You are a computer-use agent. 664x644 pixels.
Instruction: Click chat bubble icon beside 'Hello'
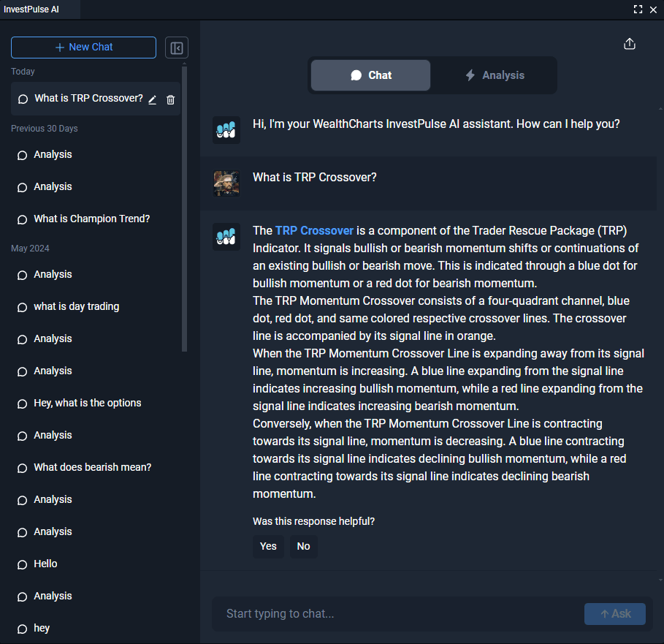point(22,565)
